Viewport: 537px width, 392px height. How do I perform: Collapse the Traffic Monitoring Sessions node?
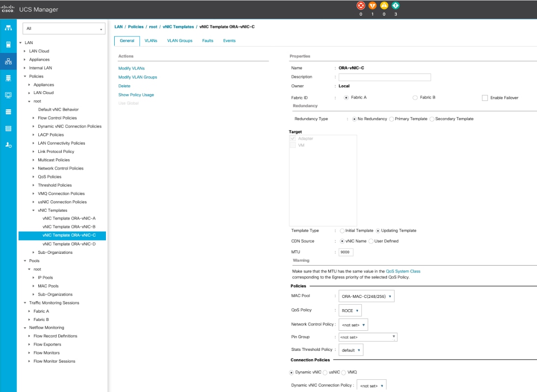pos(25,303)
